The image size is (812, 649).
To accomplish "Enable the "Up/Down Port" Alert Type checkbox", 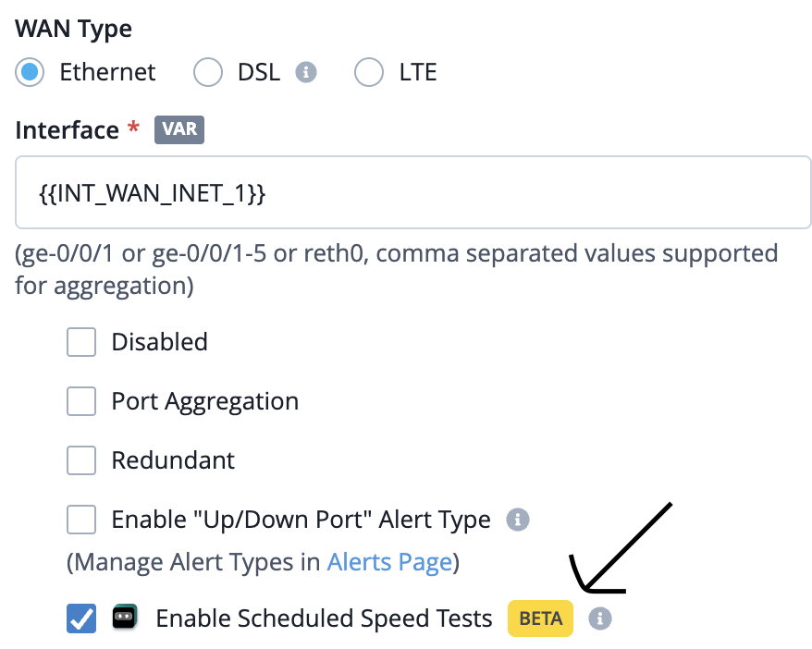I will [x=81, y=519].
